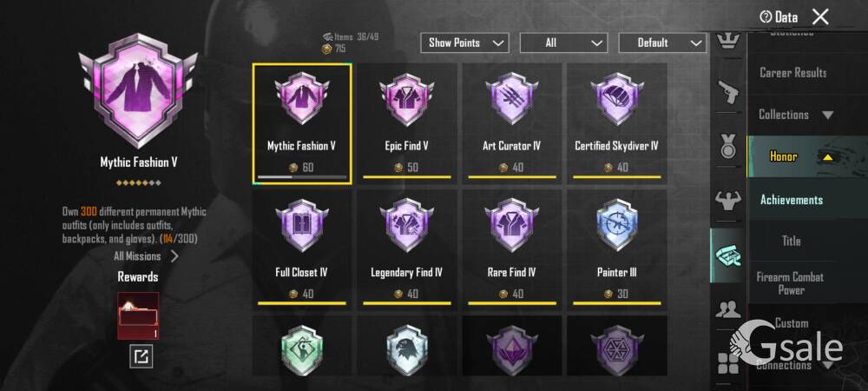Screen dimensions: 868x391
Task: Select the Painter III badge
Action: click(x=616, y=249)
